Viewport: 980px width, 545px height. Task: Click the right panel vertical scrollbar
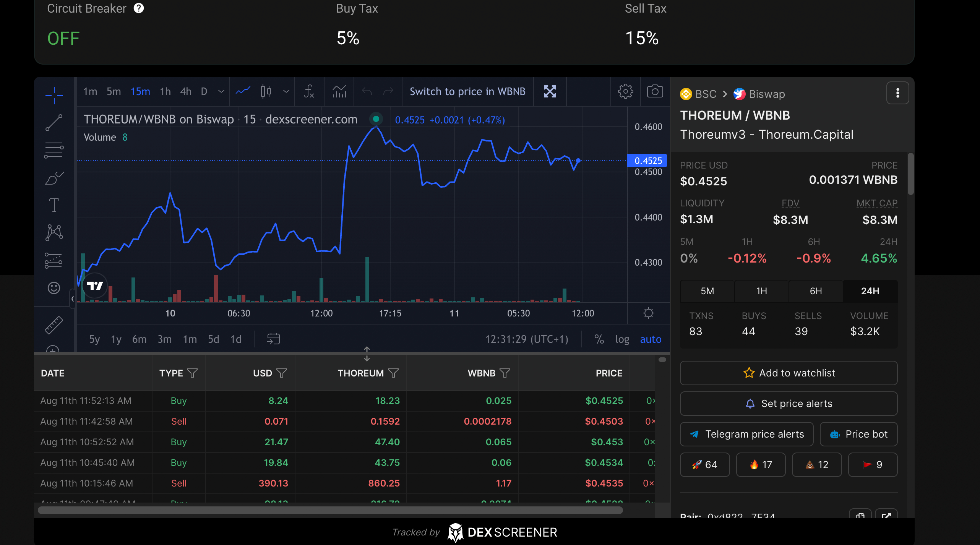(910, 174)
